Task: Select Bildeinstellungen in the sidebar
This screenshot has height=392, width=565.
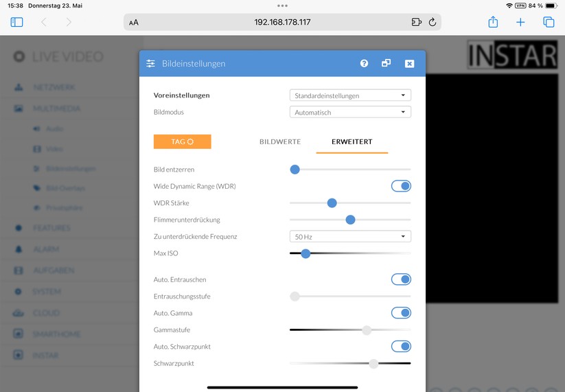Action: click(71, 169)
